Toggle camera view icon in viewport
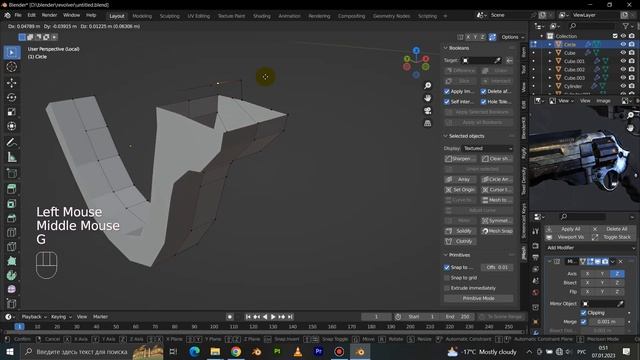Viewport: 640px width, 360px height. point(427,111)
